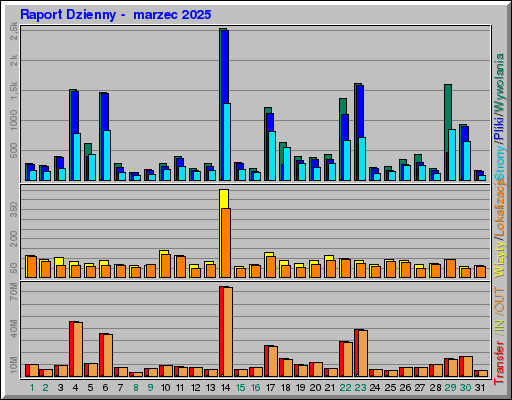Click the orange transfer bar for day 23
Viewport: 512px width, 400px height.
click(x=363, y=354)
